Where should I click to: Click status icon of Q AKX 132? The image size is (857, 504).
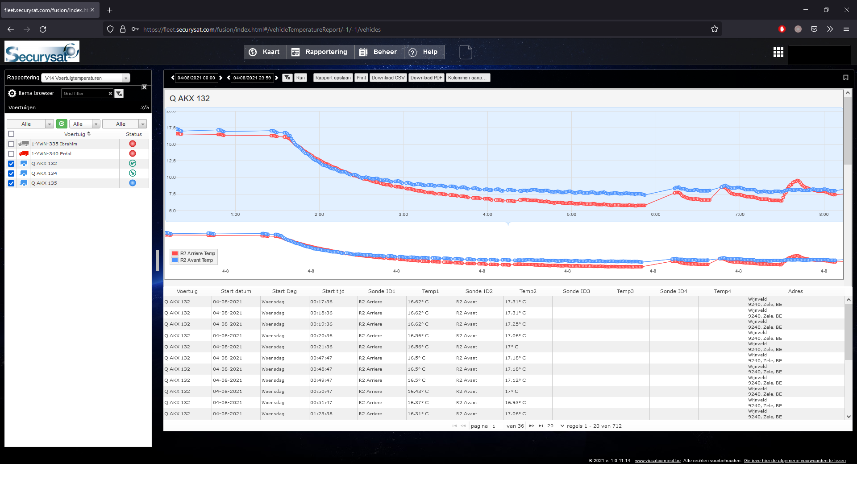(133, 163)
